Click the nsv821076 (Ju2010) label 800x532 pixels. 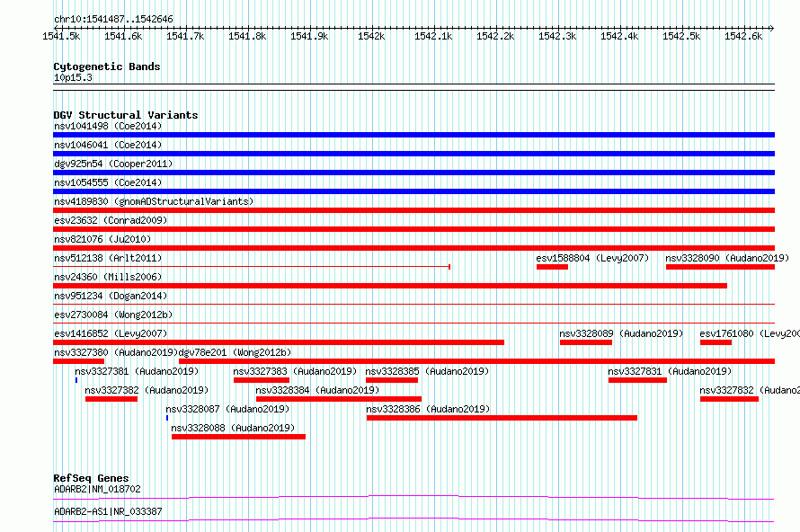pyautogui.click(x=102, y=239)
